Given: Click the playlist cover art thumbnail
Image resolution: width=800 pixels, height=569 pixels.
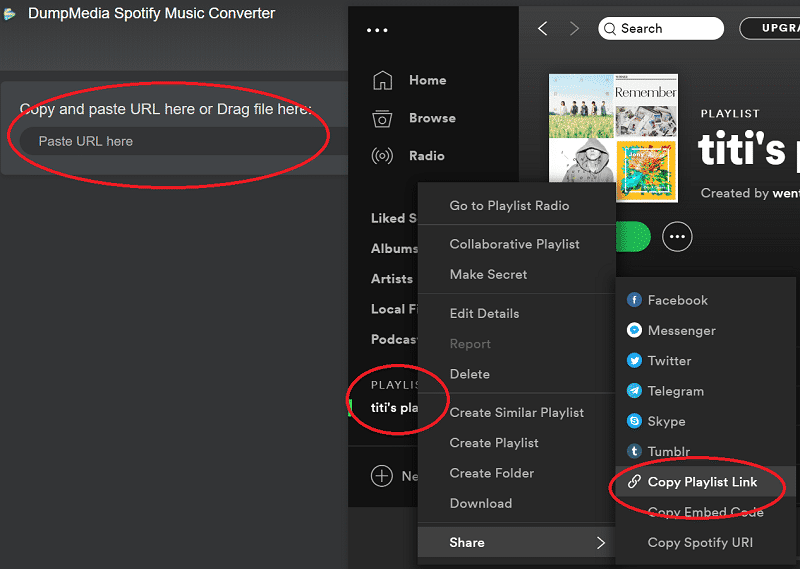Looking at the screenshot, I should coord(613,138).
